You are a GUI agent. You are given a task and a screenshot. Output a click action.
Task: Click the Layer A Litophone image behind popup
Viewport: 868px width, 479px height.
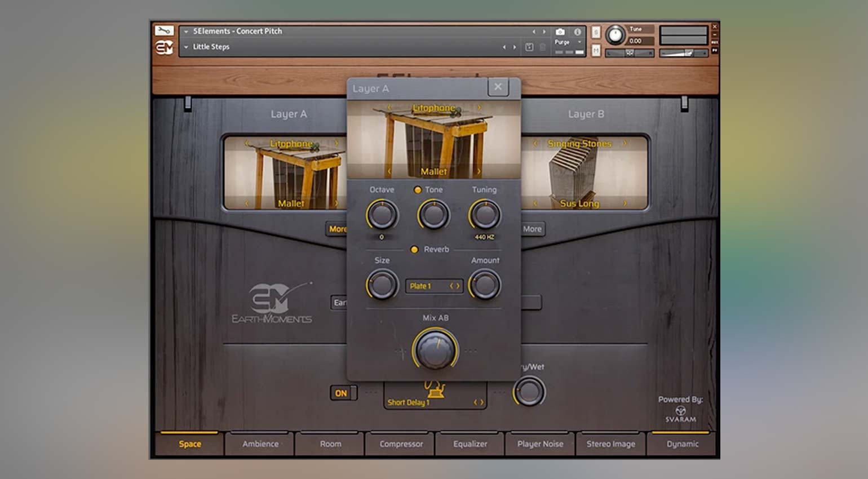286,173
